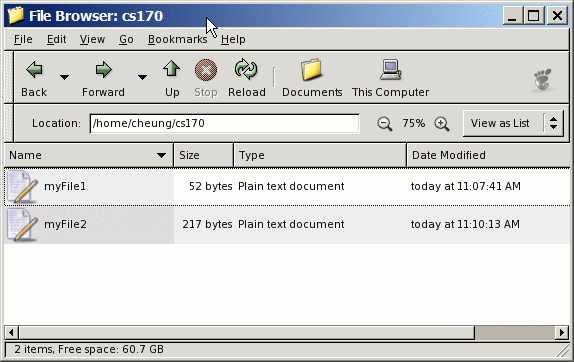Click the myFile2 file name
The image size is (574, 362).
click(x=65, y=224)
